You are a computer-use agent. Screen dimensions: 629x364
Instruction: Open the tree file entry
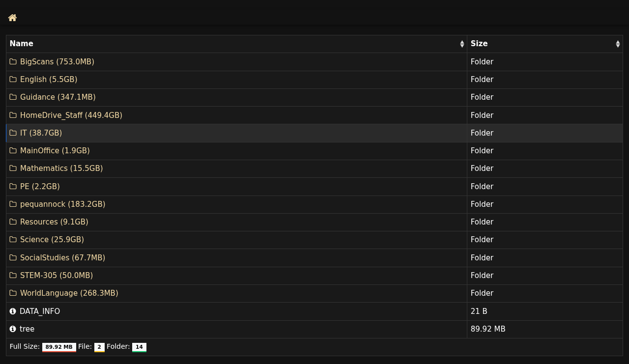pos(27,329)
